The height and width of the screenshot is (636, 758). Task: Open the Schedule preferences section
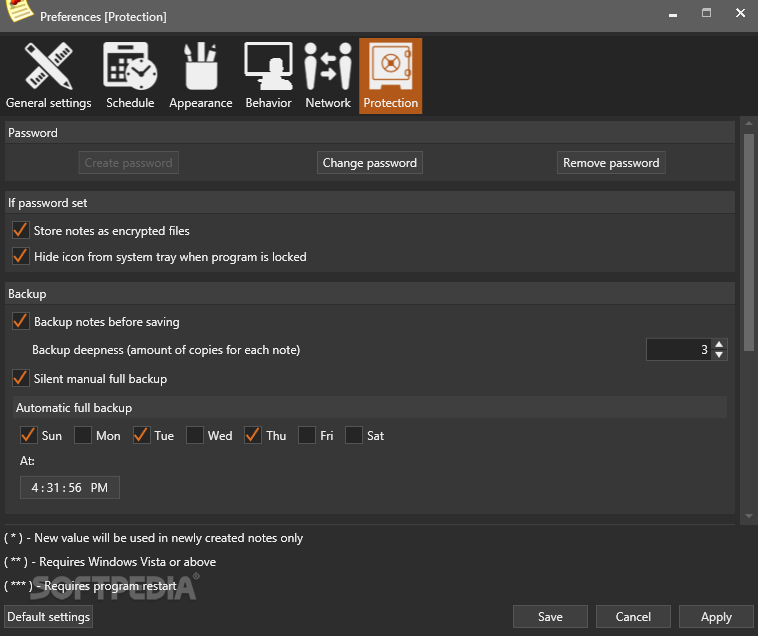click(130, 76)
